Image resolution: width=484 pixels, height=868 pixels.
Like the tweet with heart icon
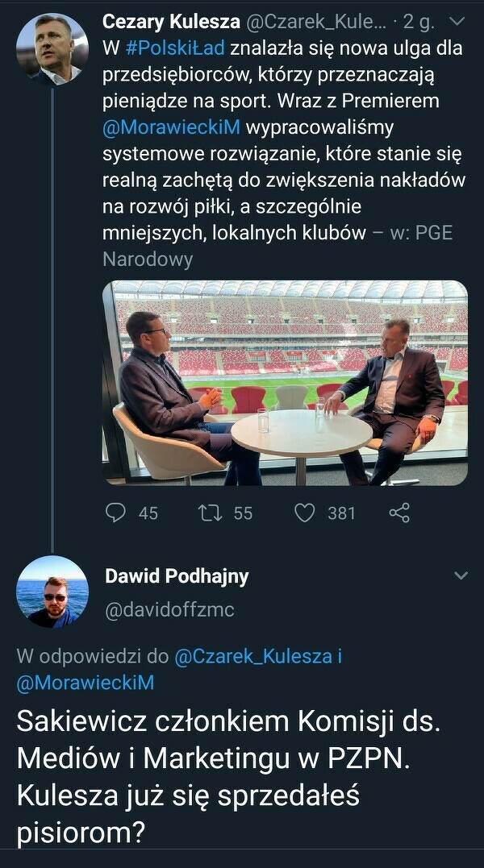coord(304,513)
